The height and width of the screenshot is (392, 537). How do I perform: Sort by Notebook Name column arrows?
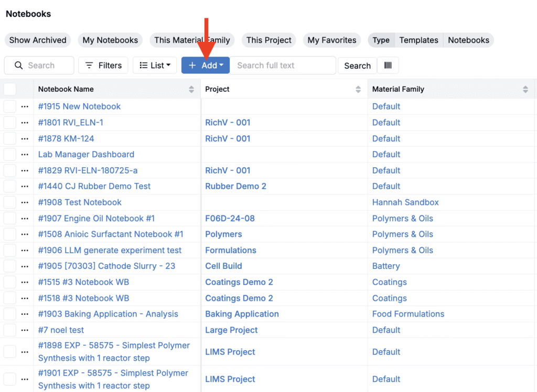tap(191, 90)
